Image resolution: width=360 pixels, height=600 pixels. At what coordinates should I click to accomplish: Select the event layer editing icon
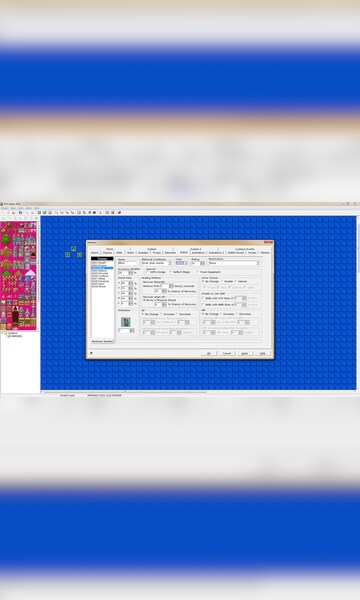(x=50, y=212)
